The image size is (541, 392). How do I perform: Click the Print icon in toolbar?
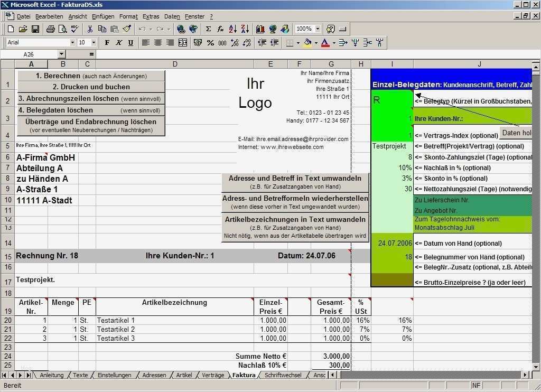click(51, 29)
